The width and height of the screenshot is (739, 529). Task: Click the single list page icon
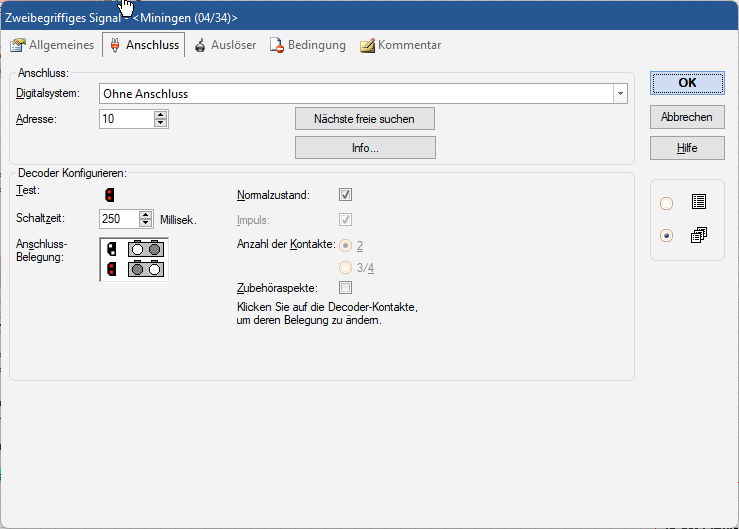(699, 203)
